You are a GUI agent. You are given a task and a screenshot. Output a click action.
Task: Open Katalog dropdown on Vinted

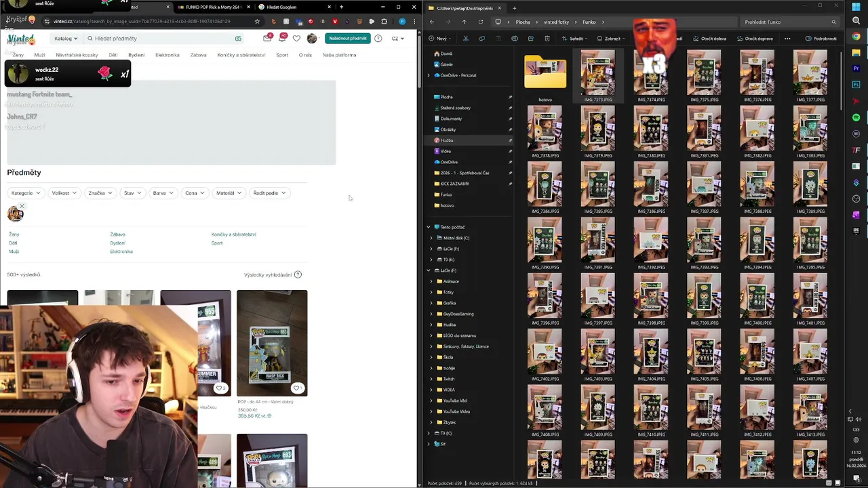point(66,39)
